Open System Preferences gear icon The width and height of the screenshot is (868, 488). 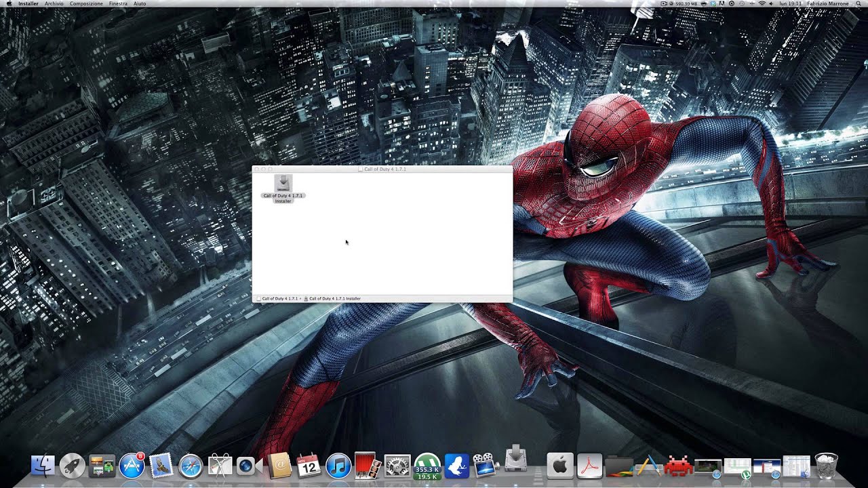click(x=397, y=466)
